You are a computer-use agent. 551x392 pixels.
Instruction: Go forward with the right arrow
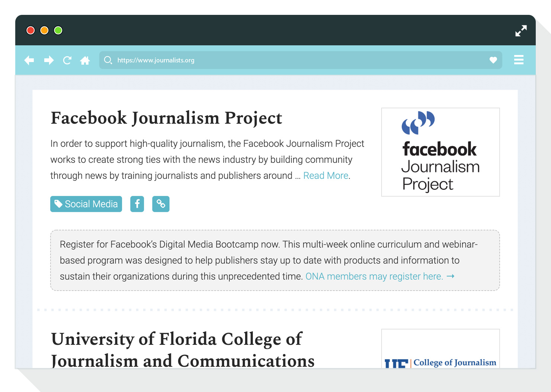pos(49,60)
